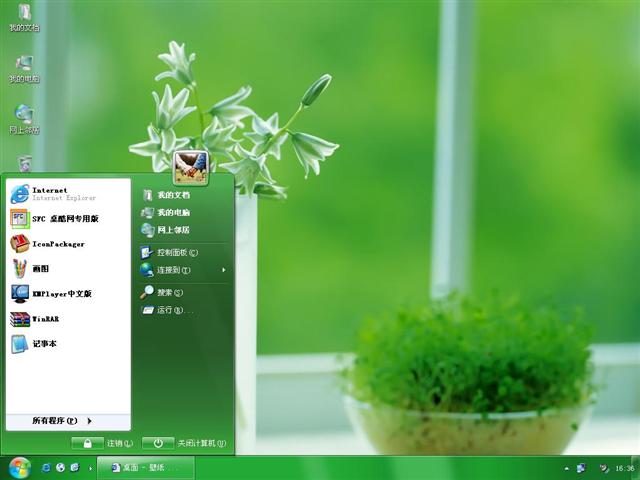Click the network tray icon
640x480 pixels.
point(581,468)
